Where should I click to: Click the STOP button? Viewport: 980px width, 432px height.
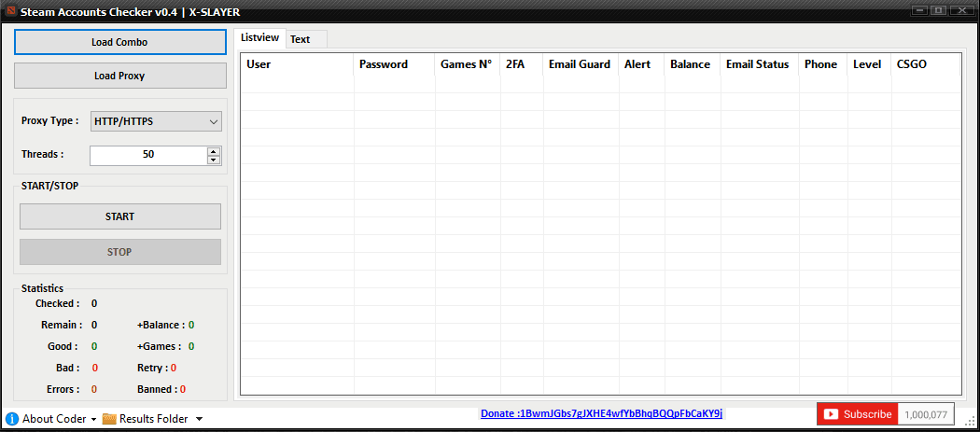(x=119, y=252)
